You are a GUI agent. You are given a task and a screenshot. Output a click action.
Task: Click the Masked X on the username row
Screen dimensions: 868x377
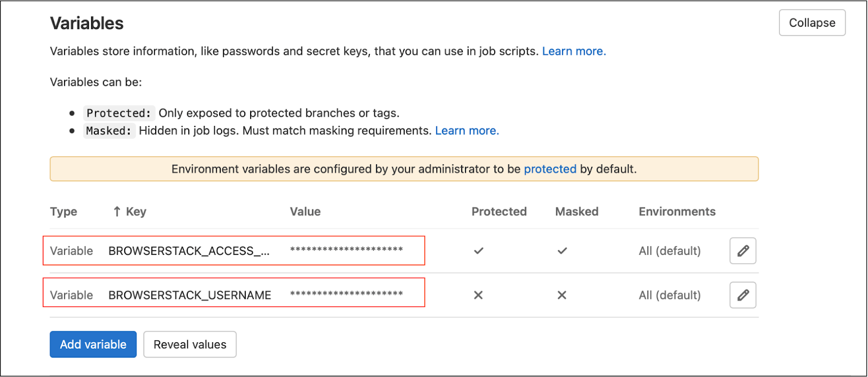click(x=562, y=295)
